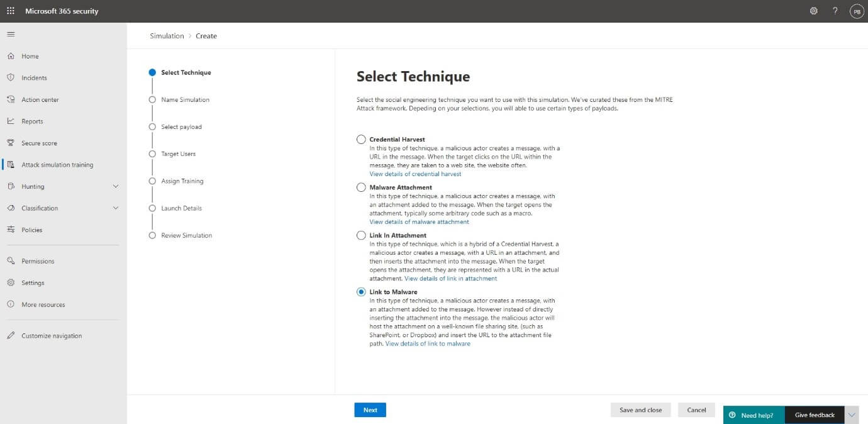The image size is (868, 424).
Task: Open the Microsoft 365 app launcher
Action: [x=9, y=10]
